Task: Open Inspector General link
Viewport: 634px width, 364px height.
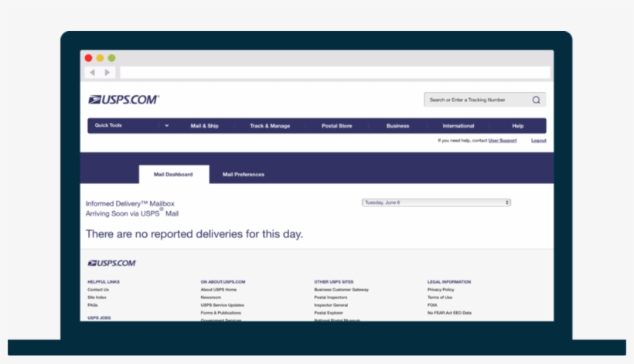Action: pyautogui.click(x=331, y=305)
